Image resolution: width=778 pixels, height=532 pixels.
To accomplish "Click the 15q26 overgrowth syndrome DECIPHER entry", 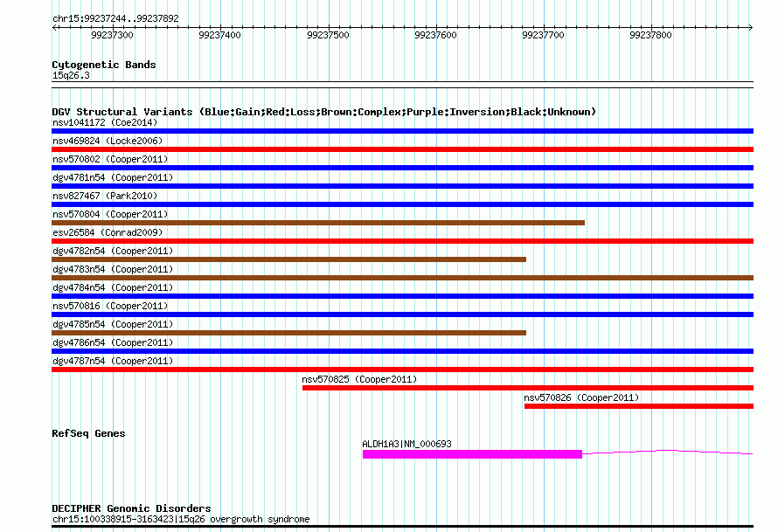I will point(181,520).
